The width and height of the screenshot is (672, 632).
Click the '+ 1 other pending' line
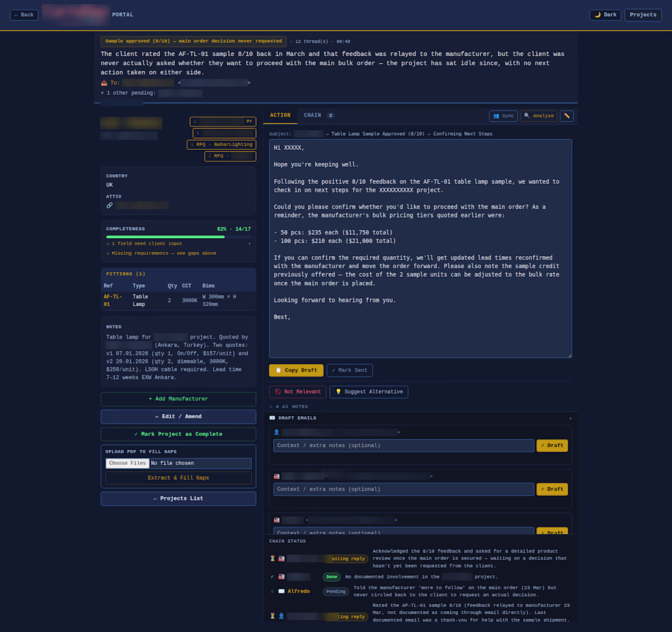click(x=152, y=93)
